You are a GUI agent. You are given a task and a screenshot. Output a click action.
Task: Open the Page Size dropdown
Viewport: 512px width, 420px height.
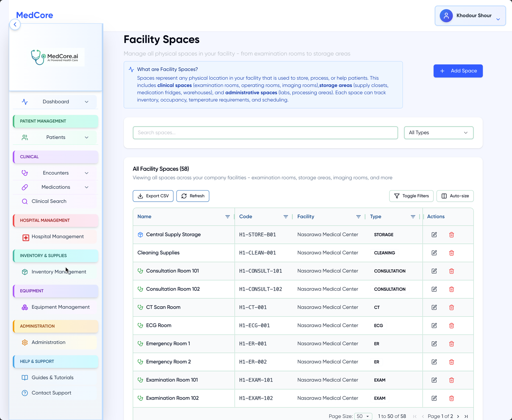point(363,416)
